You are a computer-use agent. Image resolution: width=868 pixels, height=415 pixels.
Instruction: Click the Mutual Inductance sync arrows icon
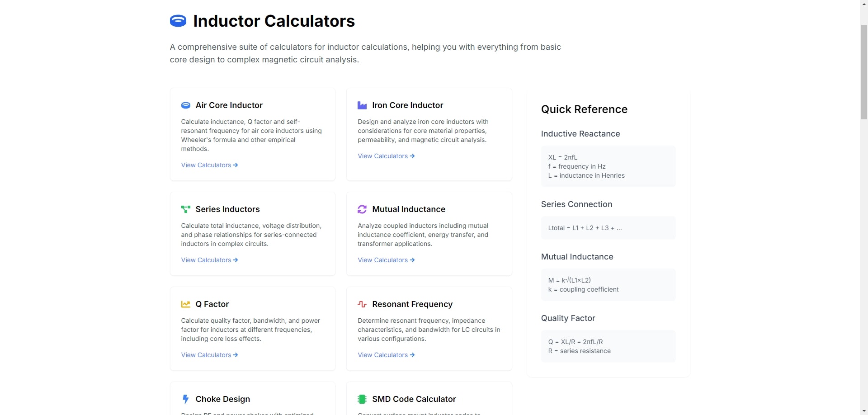tap(362, 209)
